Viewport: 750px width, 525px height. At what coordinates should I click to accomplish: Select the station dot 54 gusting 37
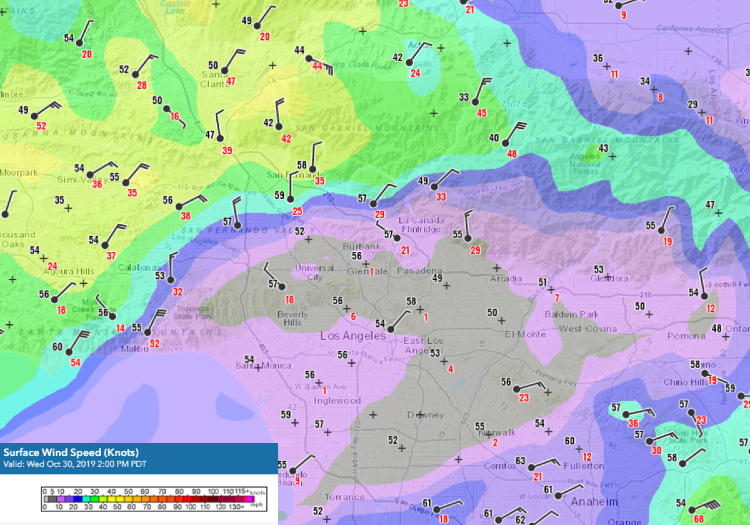click(x=105, y=245)
